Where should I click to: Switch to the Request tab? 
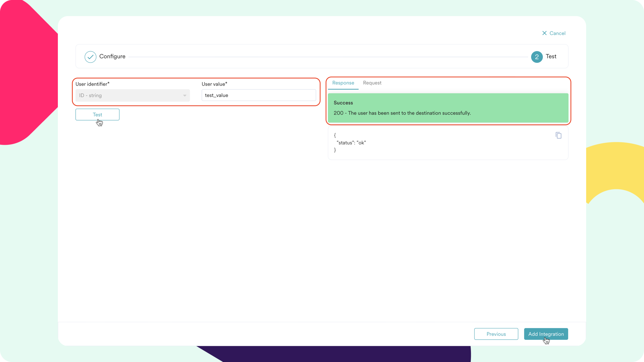372,83
